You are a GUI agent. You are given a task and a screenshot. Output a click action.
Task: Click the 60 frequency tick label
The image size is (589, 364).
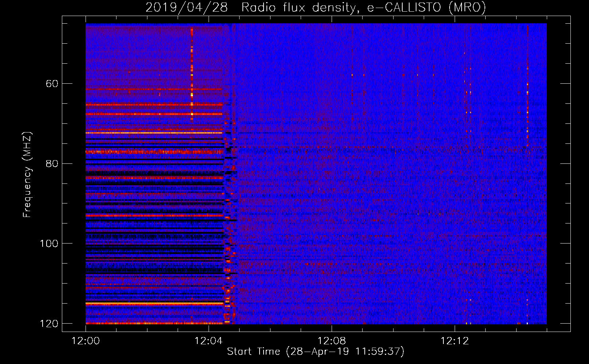(x=52, y=84)
